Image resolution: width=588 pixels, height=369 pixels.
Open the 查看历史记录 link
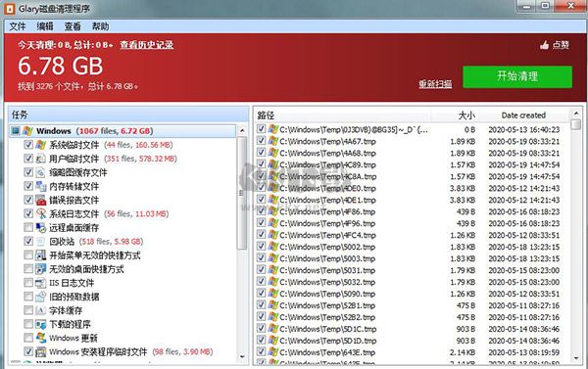pyautogui.click(x=147, y=45)
